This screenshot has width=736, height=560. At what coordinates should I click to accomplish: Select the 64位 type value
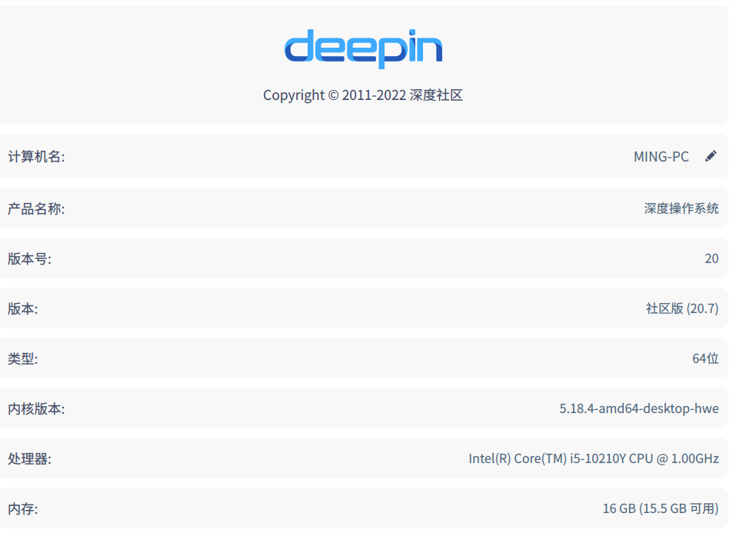[705, 358]
